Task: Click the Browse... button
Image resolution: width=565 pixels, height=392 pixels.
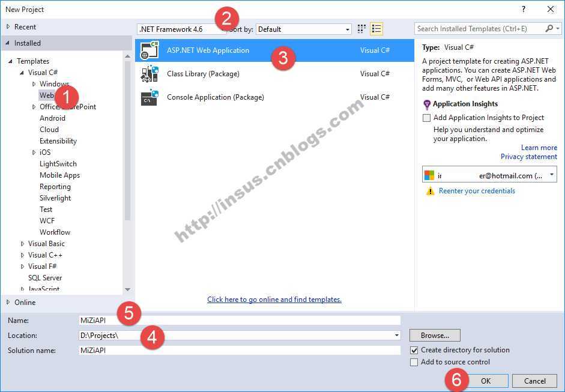Action: [435, 336]
